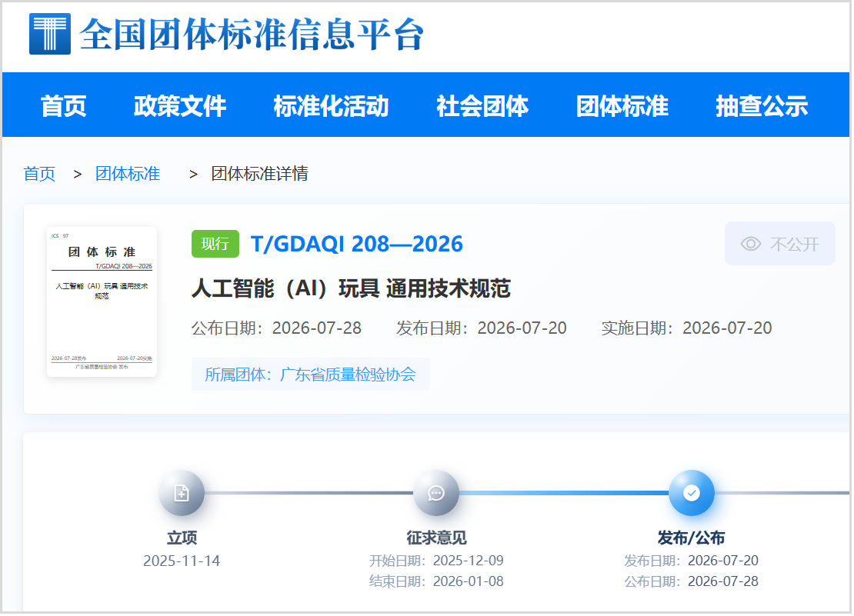Open the 社会团体 navigation menu

point(482,105)
